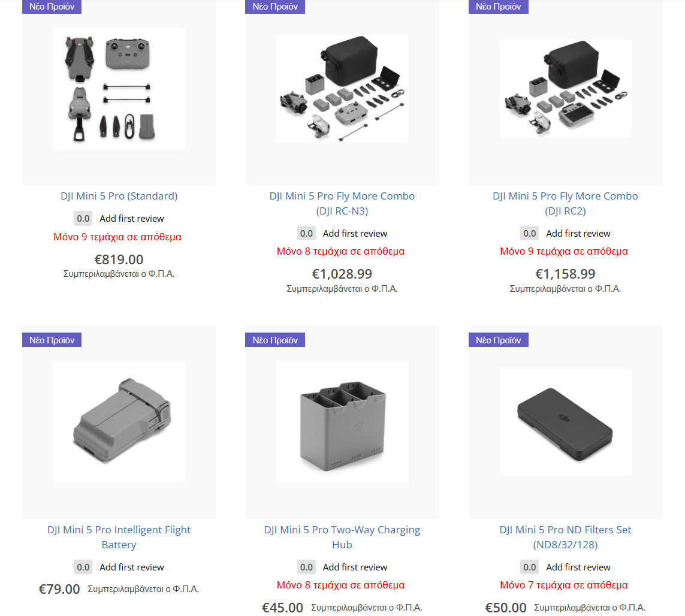Open the Fly More Combo (DJI RC2) title link
Viewport: 685px width, 616px height.
(565, 204)
